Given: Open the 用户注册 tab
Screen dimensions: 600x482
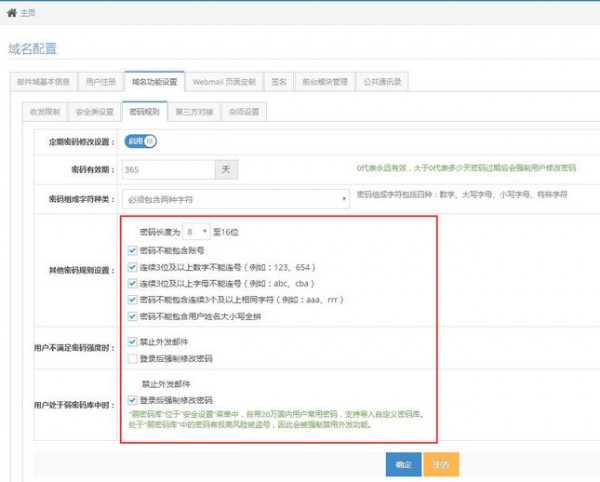Looking at the screenshot, I should (x=101, y=81).
